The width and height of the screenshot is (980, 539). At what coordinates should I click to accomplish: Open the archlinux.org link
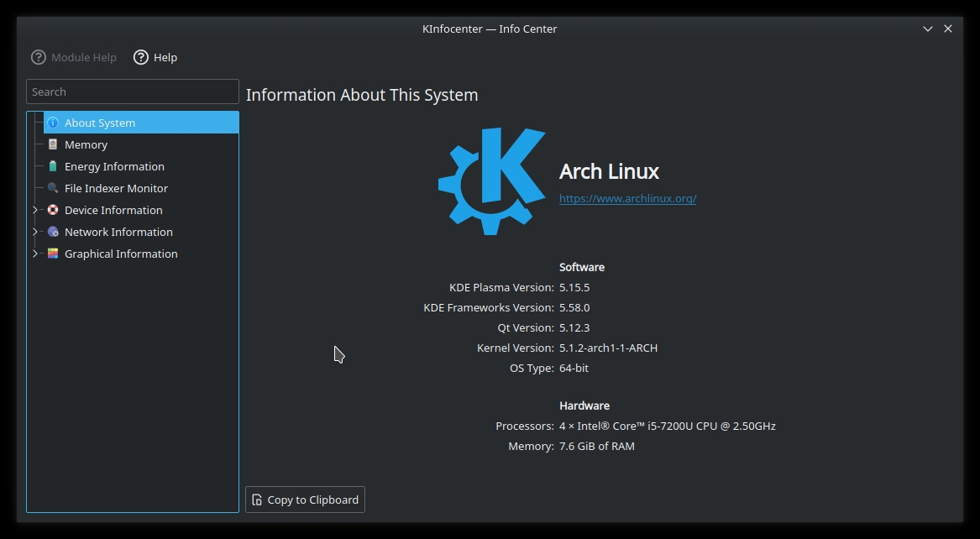point(627,199)
